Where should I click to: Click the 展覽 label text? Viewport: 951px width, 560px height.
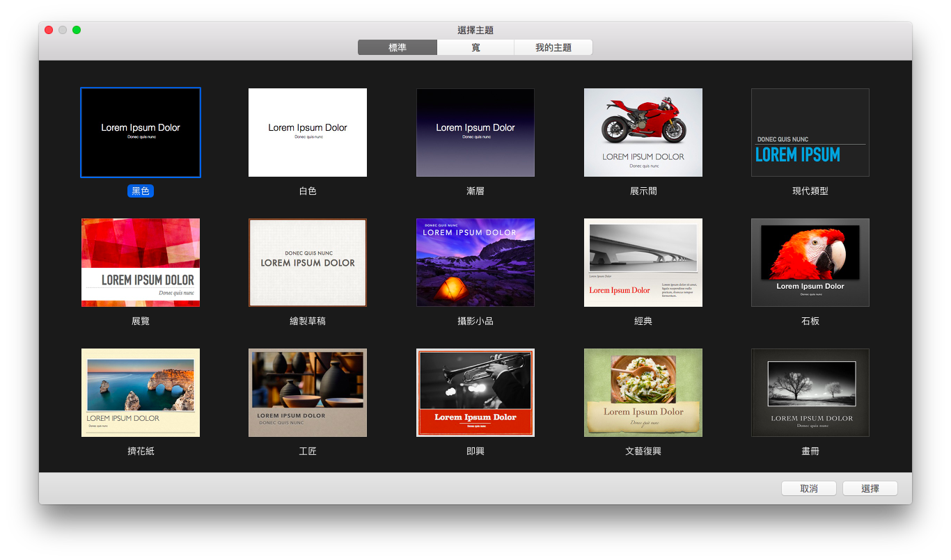tap(141, 321)
